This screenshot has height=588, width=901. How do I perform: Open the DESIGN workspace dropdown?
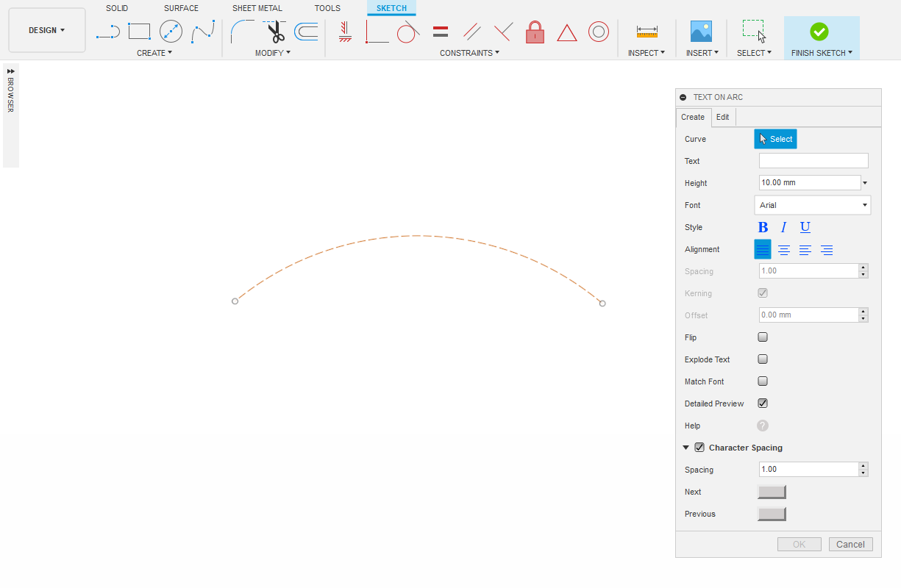point(47,30)
